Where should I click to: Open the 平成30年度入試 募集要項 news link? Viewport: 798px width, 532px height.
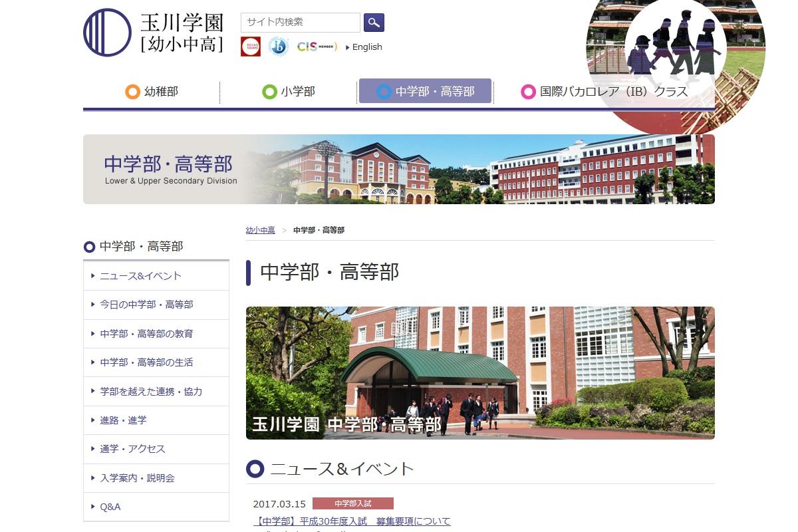click(352, 521)
